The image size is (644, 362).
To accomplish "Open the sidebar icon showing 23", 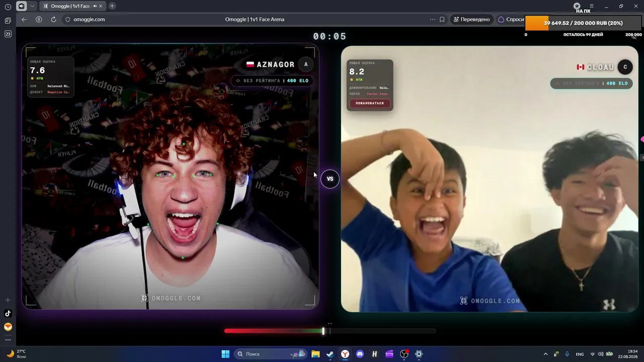I will (x=8, y=34).
